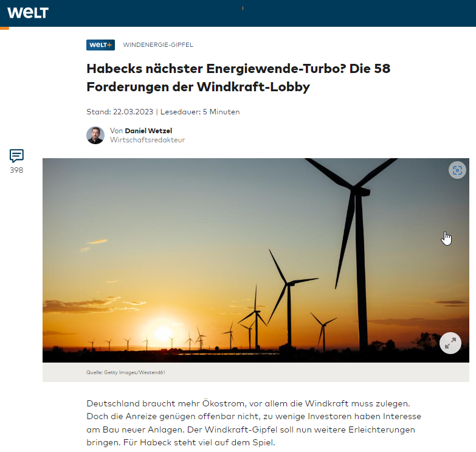This screenshot has height=452, width=476.
Task: Open the WINDENERGIE-GIPFEL topic link
Action: 158,44
